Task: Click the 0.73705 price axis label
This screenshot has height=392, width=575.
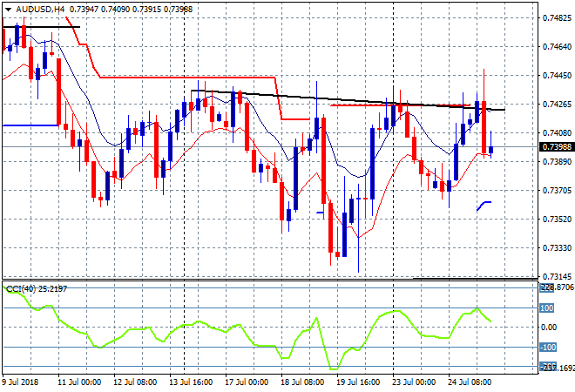Action: [x=557, y=190]
